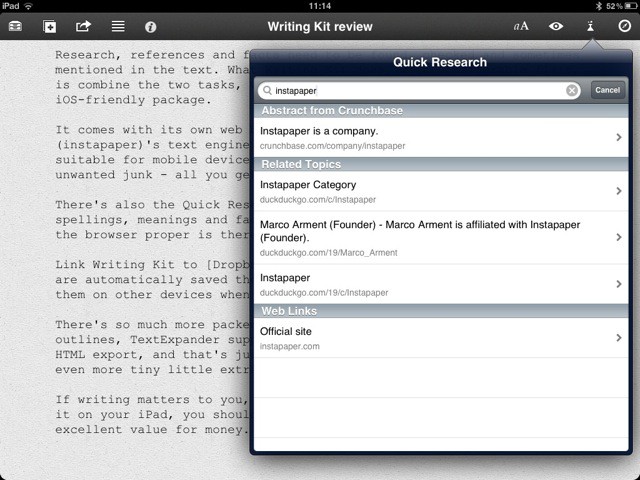The image size is (640, 480).
Task: Select the Marco Arment (Founder) result
Action: 440,238
